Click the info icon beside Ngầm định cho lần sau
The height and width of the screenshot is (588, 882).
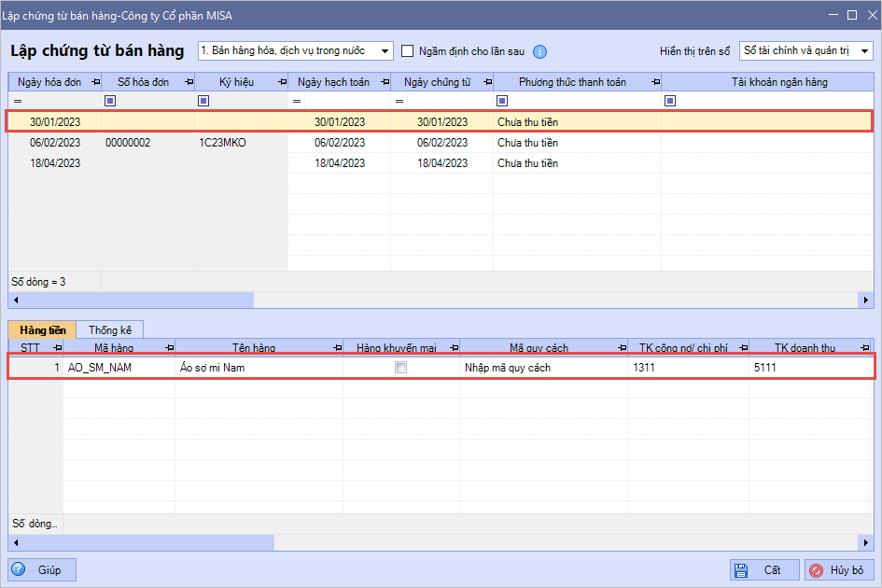click(539, 52)
